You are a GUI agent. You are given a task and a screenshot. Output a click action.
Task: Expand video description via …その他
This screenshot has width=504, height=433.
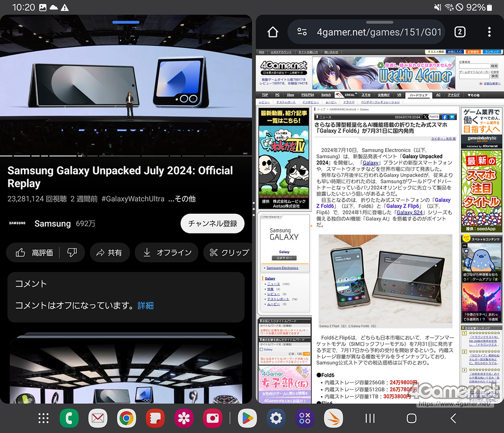click(x=182, y=199)
